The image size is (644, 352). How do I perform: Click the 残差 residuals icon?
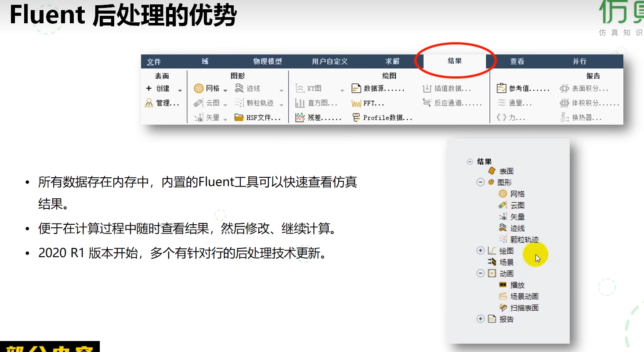[300, 118]
